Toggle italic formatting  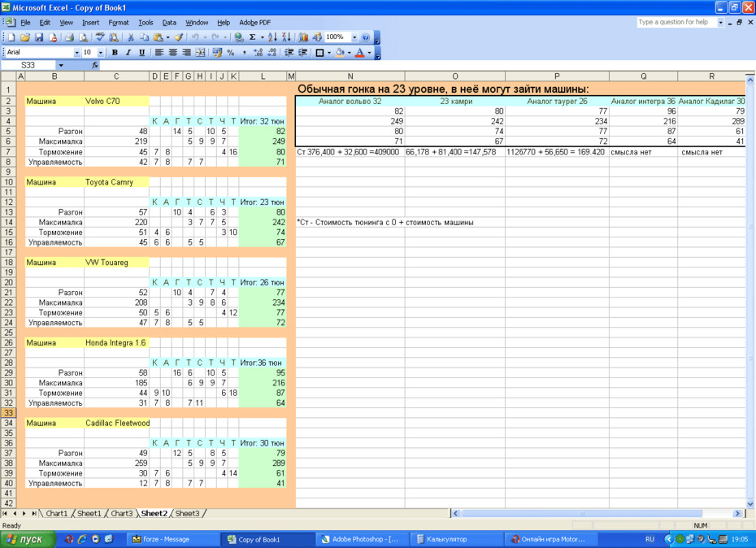(x=128, y=53)
